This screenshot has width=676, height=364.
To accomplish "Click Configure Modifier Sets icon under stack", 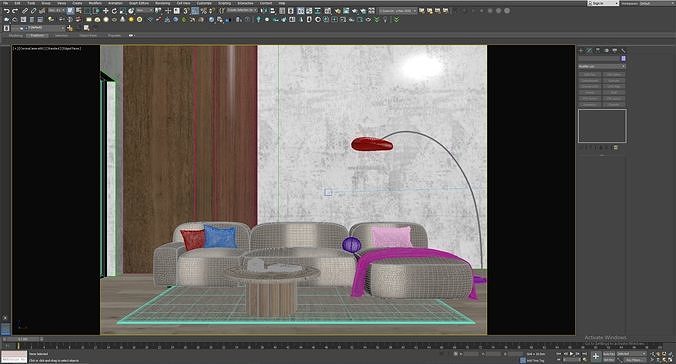I will point(615,148).
